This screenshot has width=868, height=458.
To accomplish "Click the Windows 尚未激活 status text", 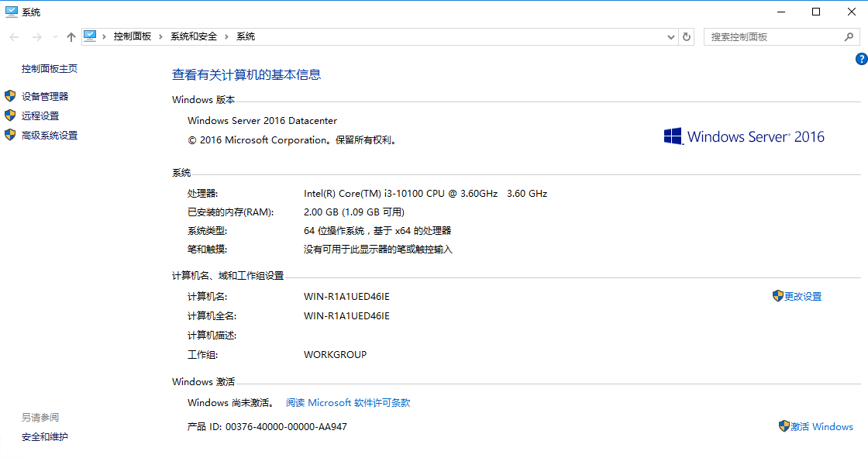I will point(232,403).
